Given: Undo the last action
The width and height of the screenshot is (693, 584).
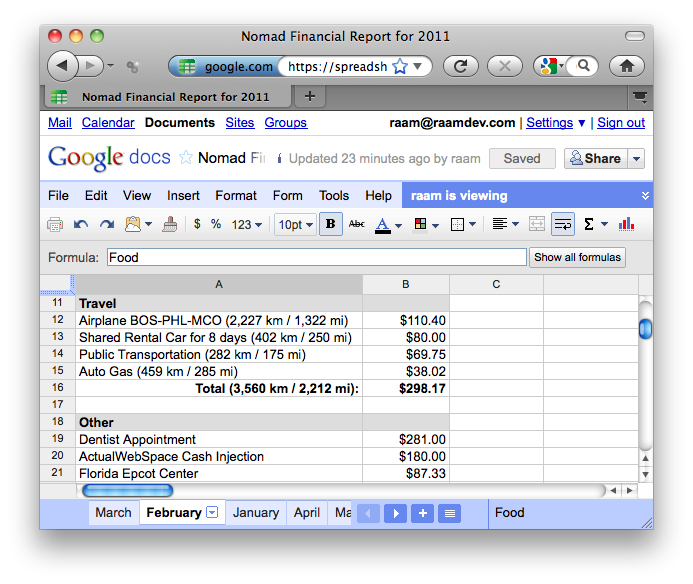Looking at the screenshot, I should (x=81, y=224).
